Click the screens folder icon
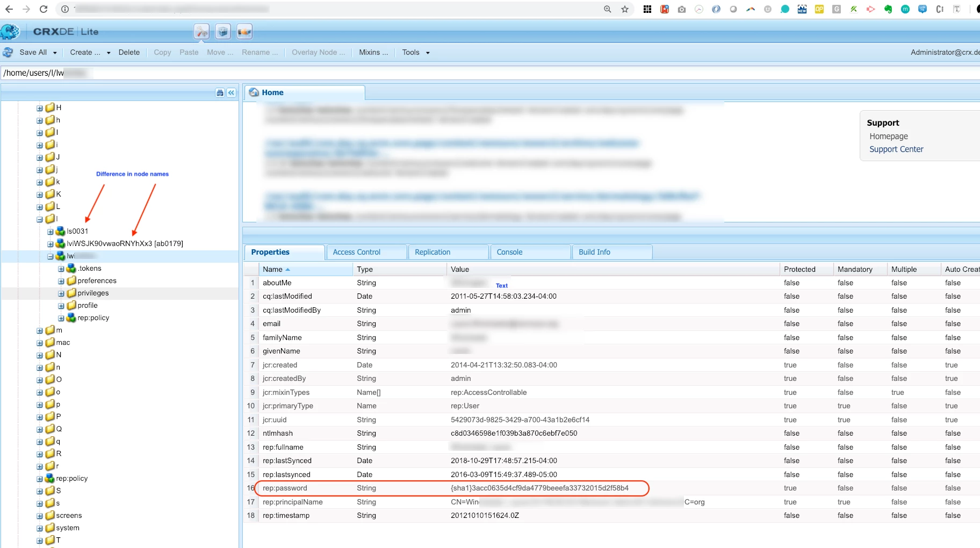 tap(50, 515)
